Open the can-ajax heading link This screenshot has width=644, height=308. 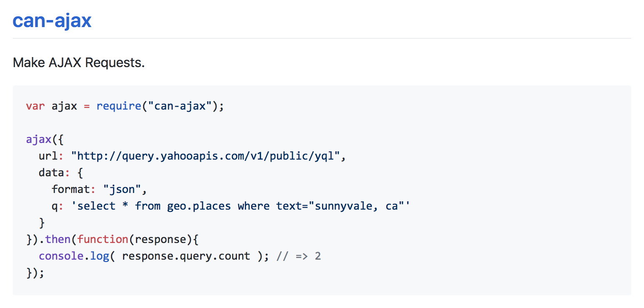click(52, 20)
